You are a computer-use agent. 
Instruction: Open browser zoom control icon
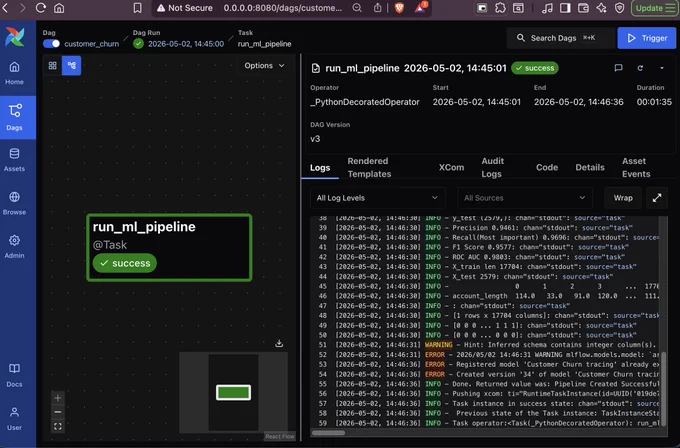[357, 8]
